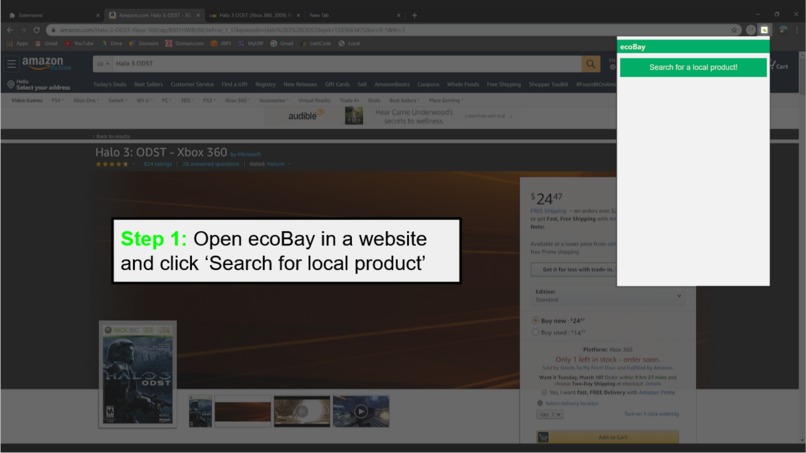Expand the PS4 category menu

57,100
